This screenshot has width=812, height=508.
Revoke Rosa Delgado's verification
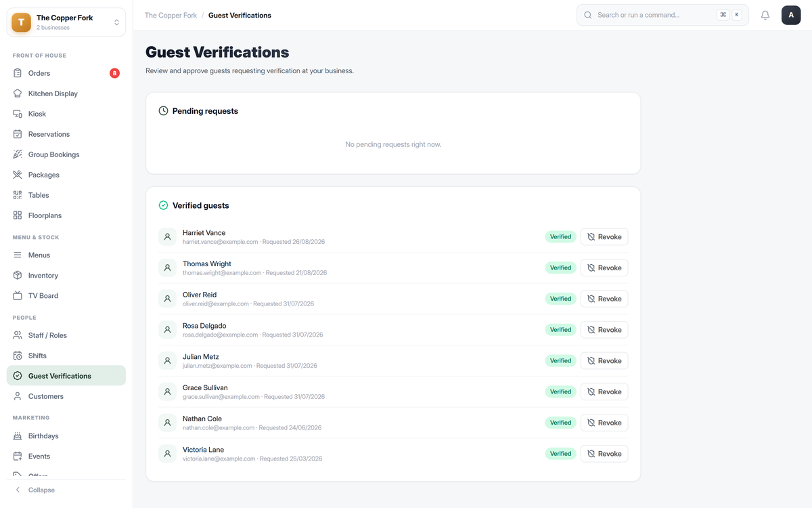[604, 330]
